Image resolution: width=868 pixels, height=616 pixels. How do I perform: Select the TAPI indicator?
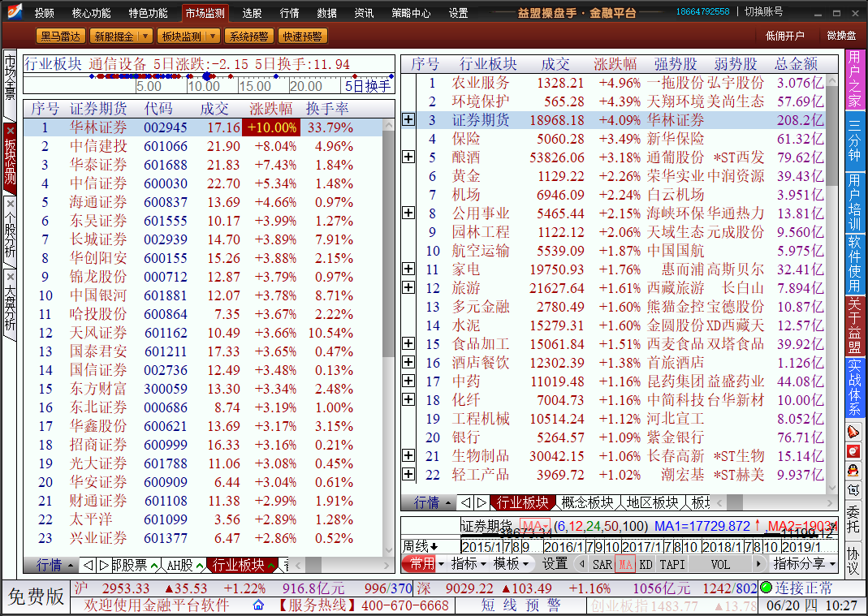coord(672,565)
